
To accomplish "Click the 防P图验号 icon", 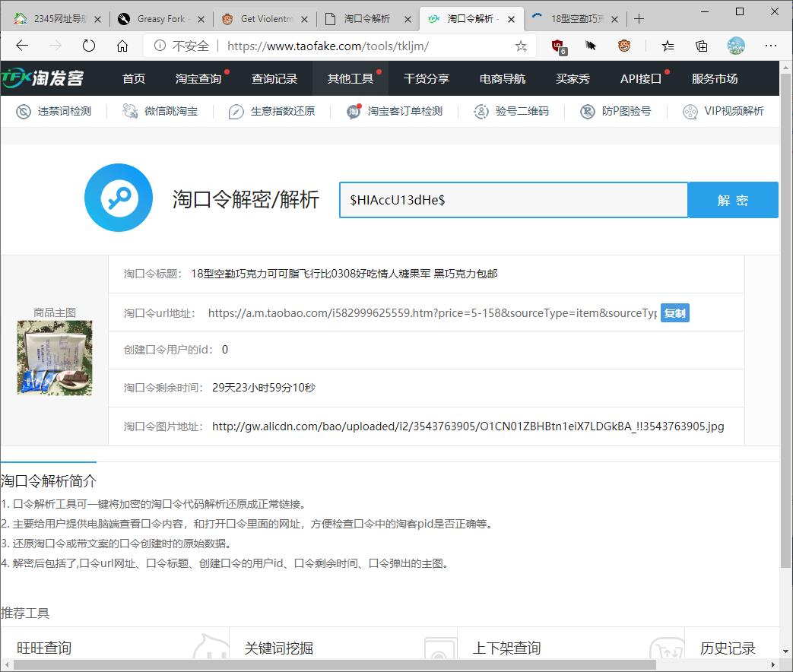I will point(588,111).
